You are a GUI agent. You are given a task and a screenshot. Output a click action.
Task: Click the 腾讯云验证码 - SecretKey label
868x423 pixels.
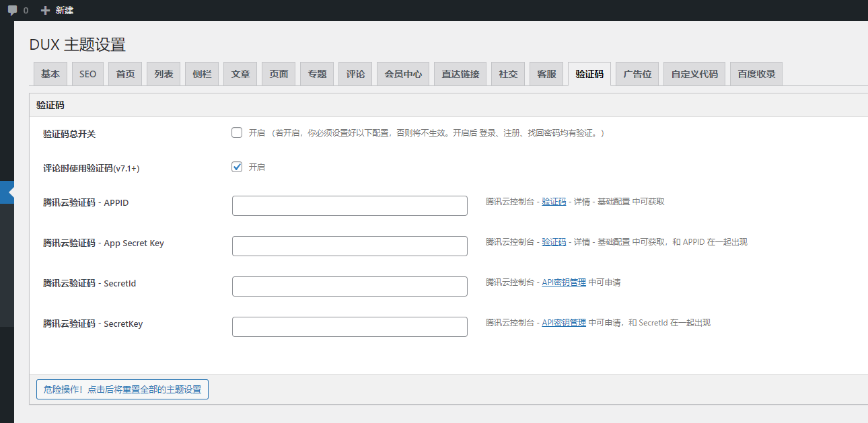[93, 323]
